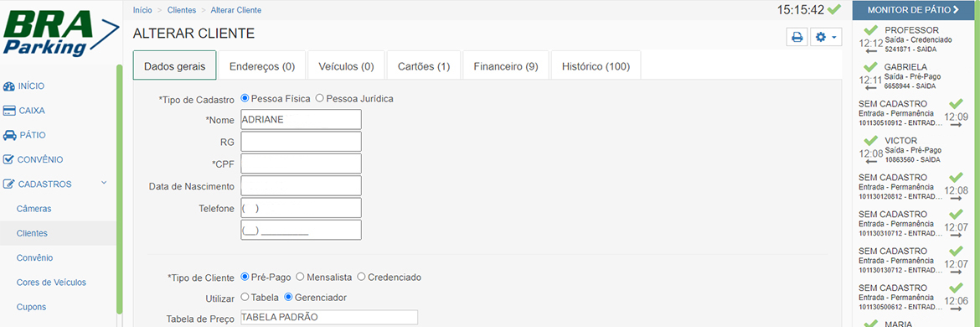Click the Início dashboard icon in sidebar
The image size is (980, 327).
click(8, 86)
